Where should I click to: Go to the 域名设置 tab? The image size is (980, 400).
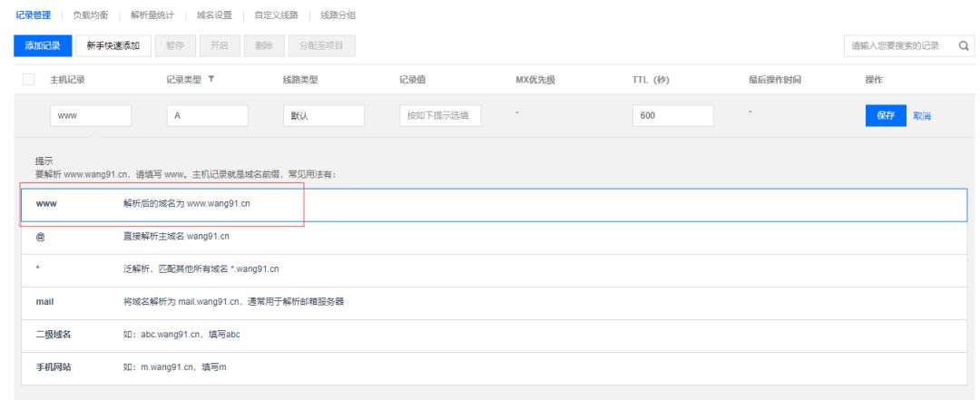(x=214, y=15)
